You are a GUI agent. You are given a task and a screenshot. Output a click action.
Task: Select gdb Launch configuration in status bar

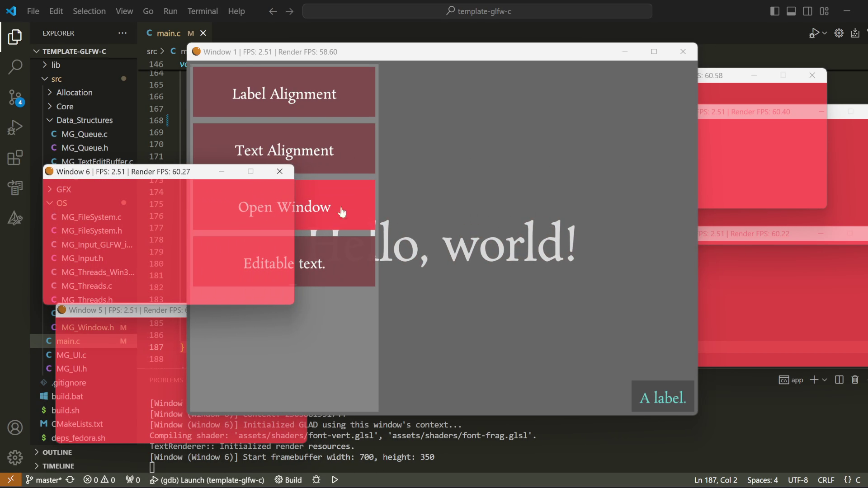207,480
